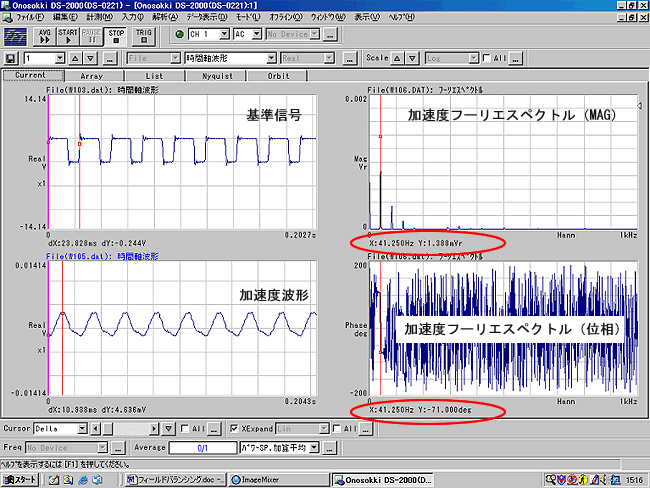Click the TRIG toolbar button

tap(143, 36)
